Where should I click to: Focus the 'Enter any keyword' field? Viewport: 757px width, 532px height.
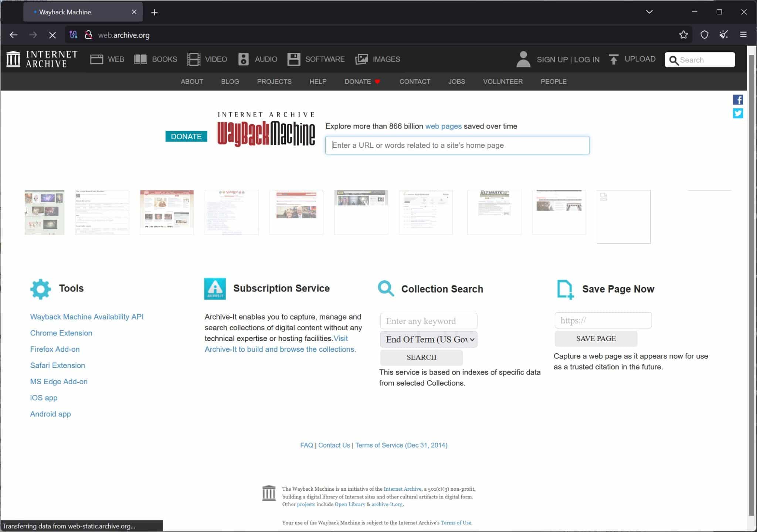(429, 321)
